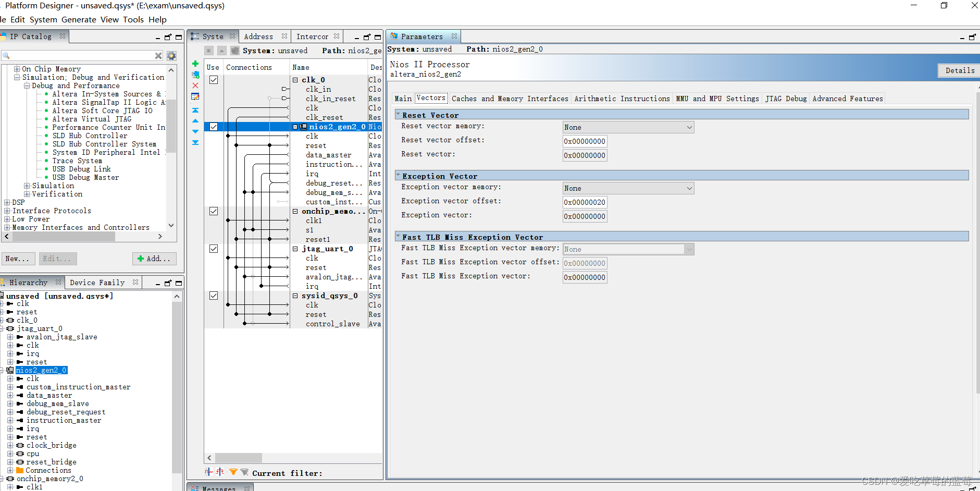This screenshot has height=491, width=980.
Task: Detach the Parameters panel with undock icon
Action: click(972, 37)
